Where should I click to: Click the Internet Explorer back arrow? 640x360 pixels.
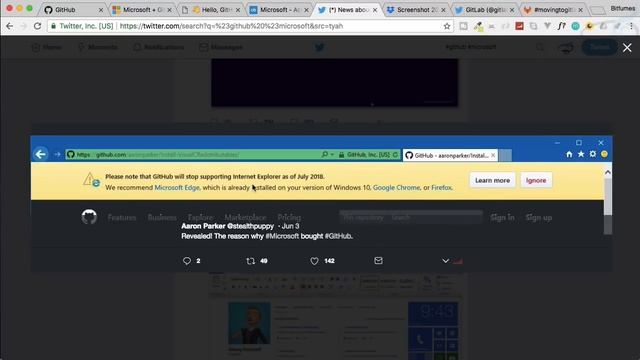[40, 154]
